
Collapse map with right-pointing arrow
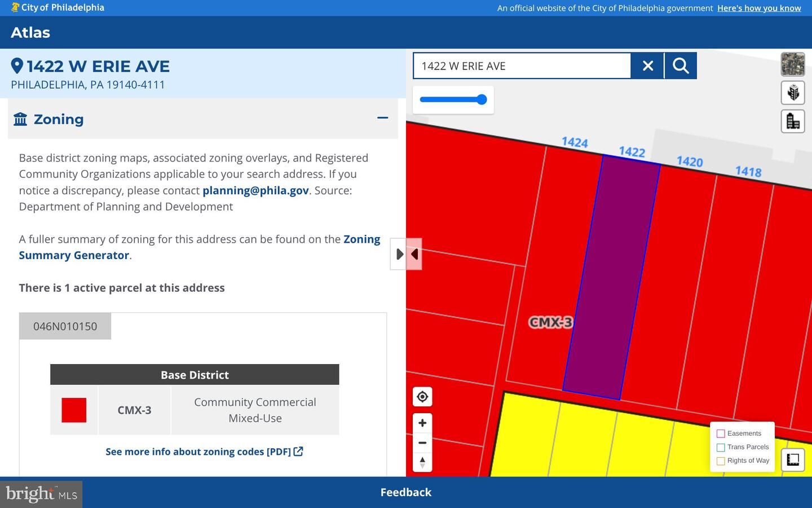click(x=399, y=254)
